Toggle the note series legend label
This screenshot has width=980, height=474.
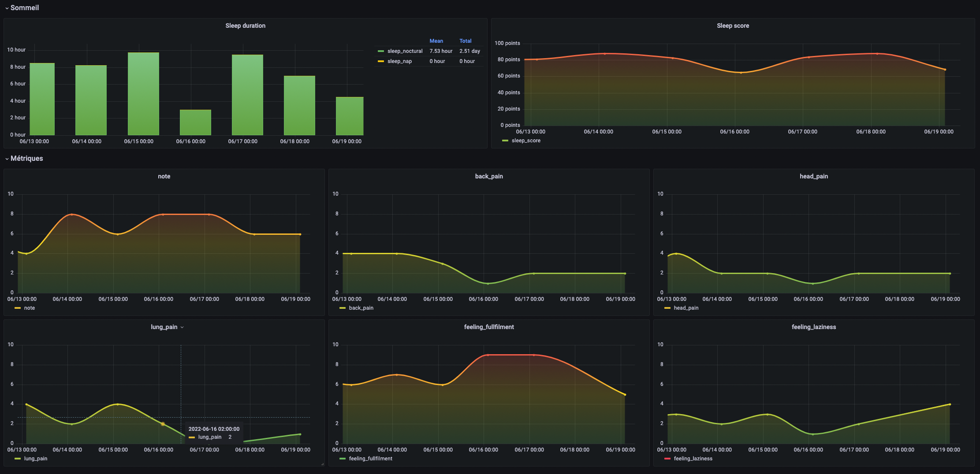pos(30,308)
